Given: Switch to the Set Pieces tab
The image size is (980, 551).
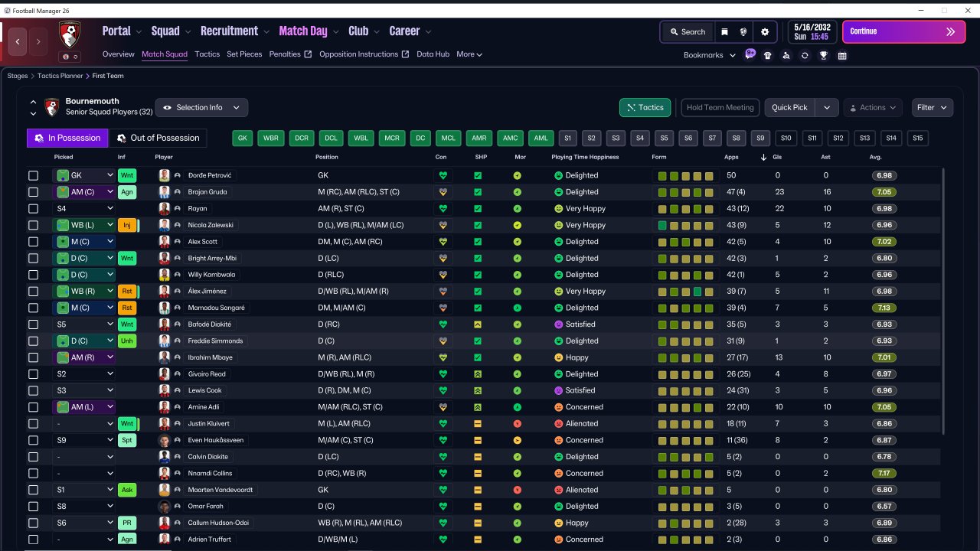Looking at the screenshot, I should click(244, 54).
